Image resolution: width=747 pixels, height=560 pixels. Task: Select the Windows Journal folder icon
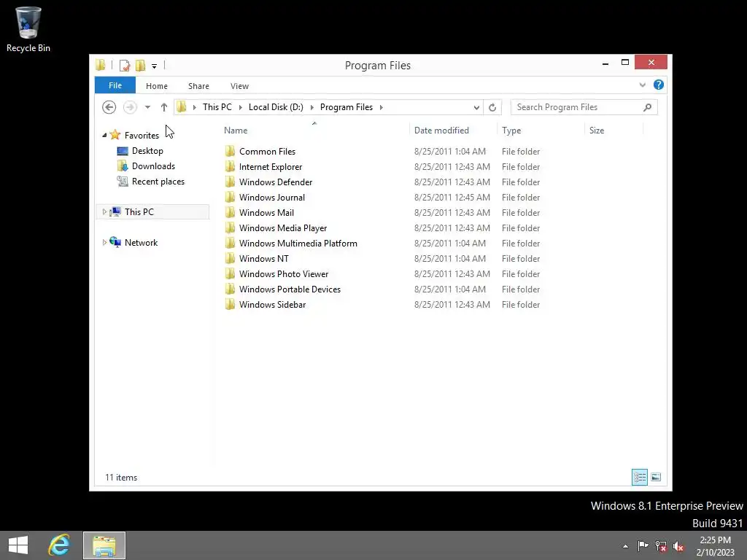pos(230,197)
